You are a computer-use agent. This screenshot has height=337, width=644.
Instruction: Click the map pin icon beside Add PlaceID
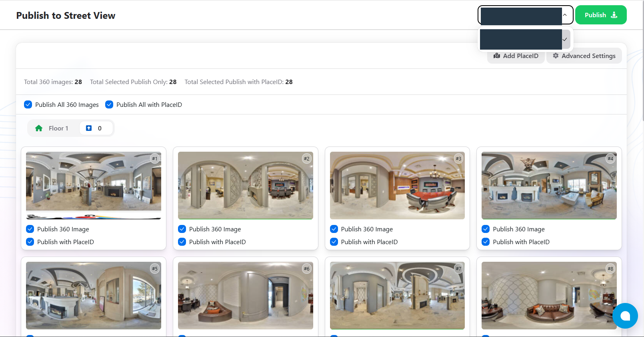[x=497, y=56]
